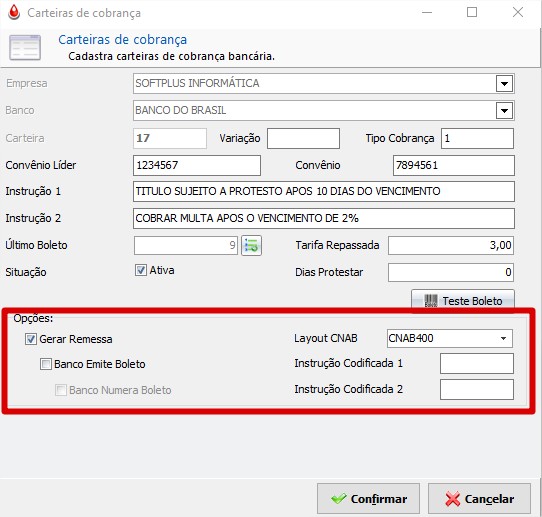Focus the Tarifa Repassada field
The height and width of the screenshot is (517, 542).
click(x=451, y=246)
